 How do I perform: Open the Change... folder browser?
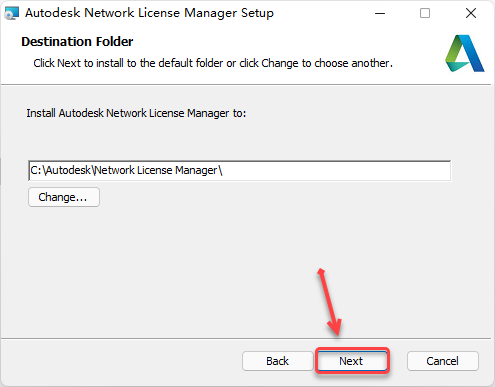(x=64, y=197)
